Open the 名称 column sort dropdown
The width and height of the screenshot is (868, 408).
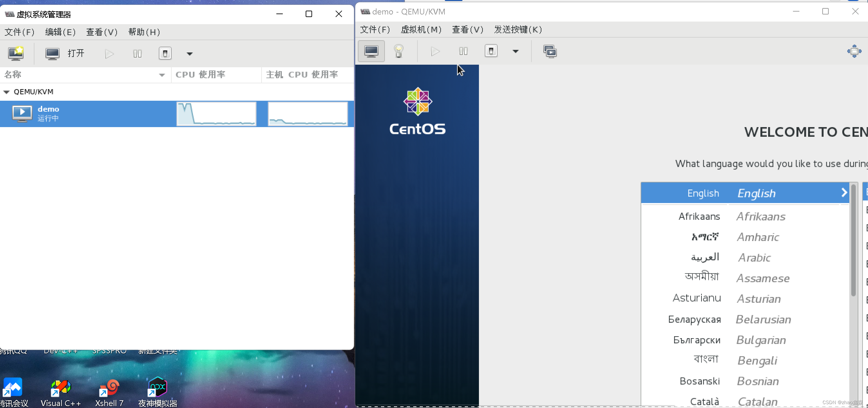[162, 75]
